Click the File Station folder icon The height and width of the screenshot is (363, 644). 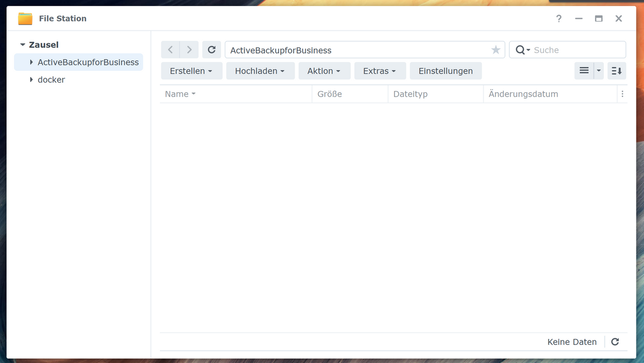25,18
